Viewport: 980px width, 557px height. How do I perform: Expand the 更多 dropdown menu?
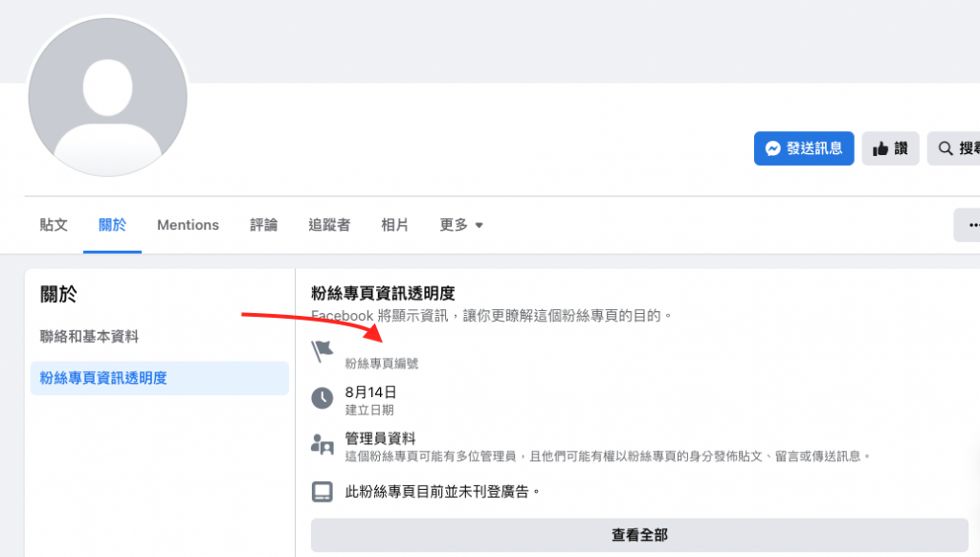461,225
